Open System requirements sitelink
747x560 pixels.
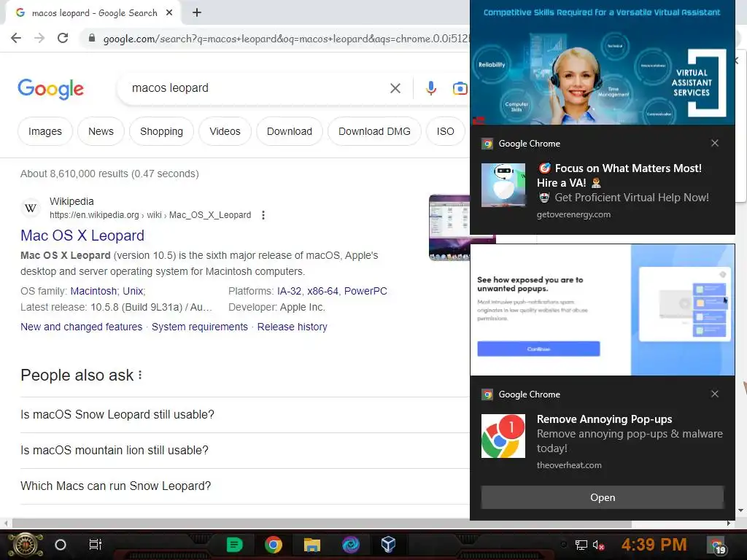200,327
